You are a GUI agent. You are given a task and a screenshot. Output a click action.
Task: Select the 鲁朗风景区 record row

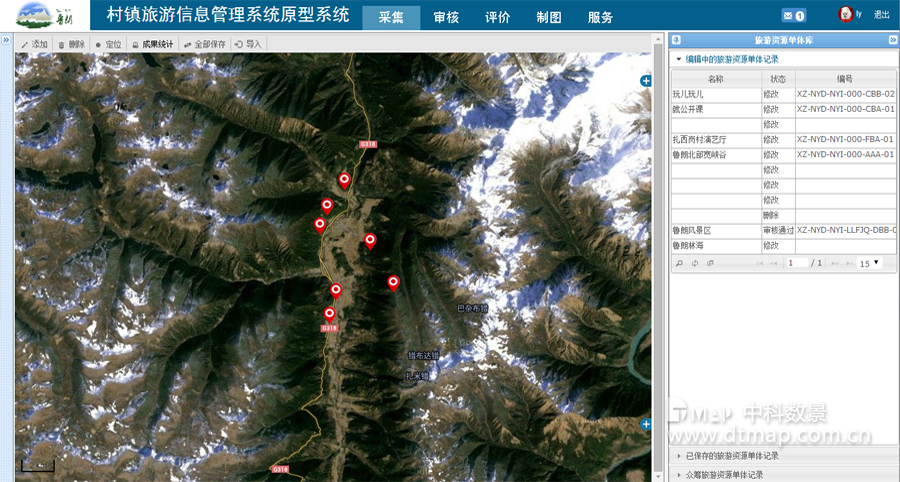[692, 230]
